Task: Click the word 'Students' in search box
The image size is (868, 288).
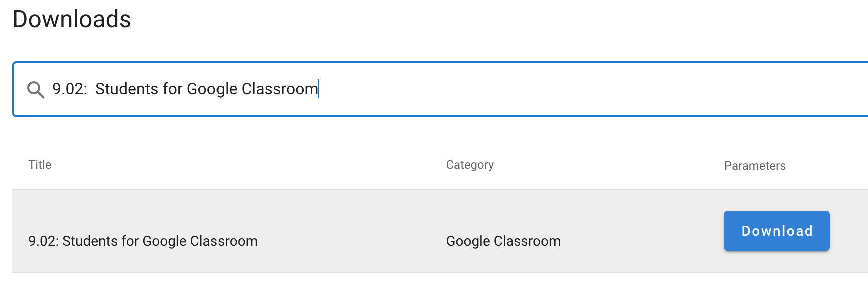Action: point(127,89)
